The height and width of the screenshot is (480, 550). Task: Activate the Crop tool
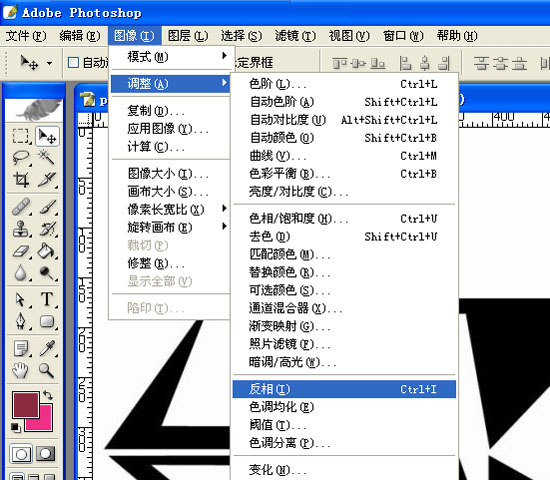pos(20,179)
